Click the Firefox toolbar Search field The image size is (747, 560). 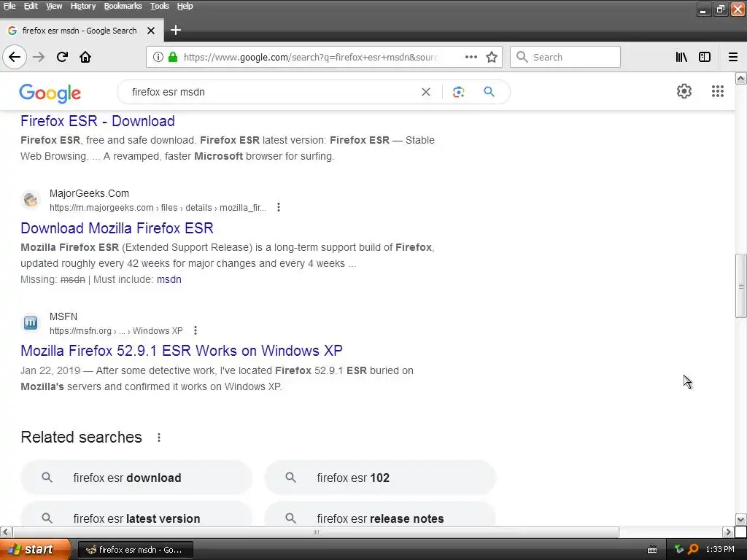565,57
